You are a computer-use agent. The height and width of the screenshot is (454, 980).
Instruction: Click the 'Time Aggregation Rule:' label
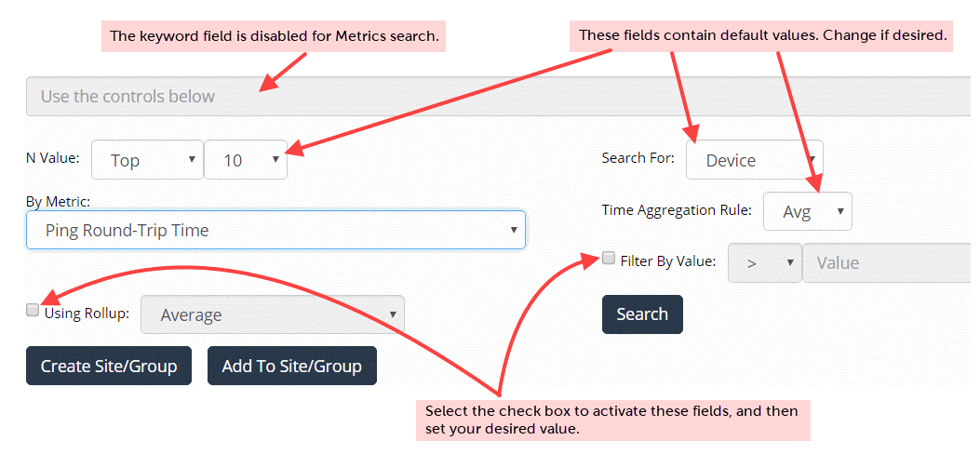(x=677, y=210)
